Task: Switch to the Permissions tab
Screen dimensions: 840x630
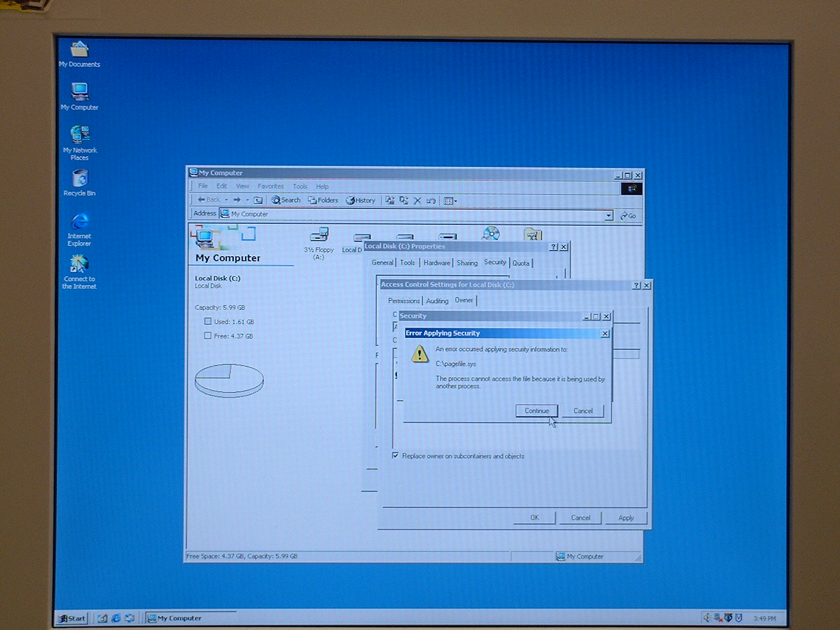Action: point(404,301)
